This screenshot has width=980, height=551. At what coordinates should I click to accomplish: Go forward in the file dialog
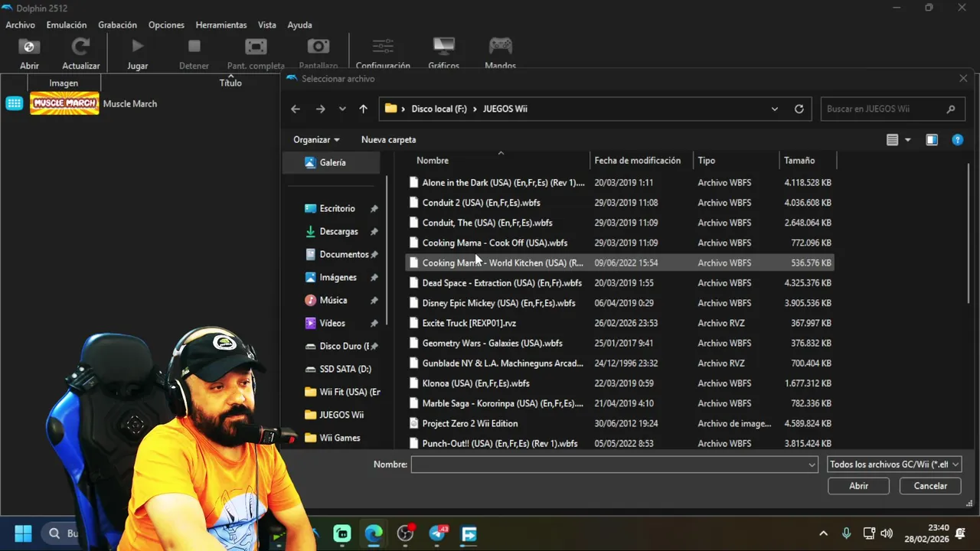(320, 109)
